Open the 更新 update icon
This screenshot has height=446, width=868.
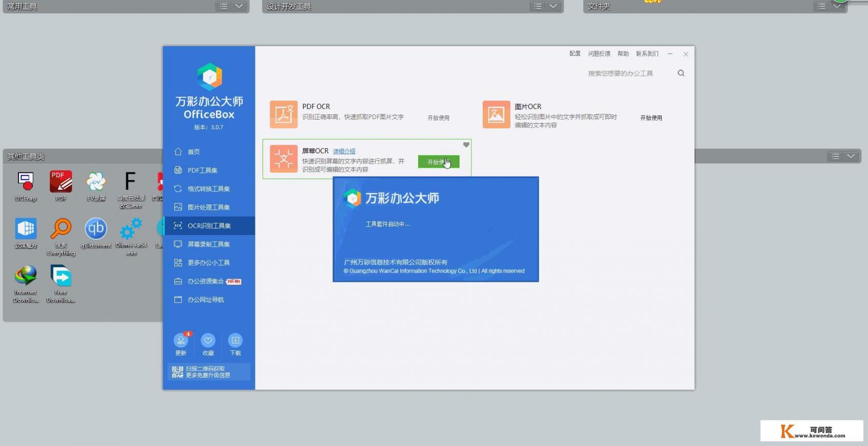181,340
